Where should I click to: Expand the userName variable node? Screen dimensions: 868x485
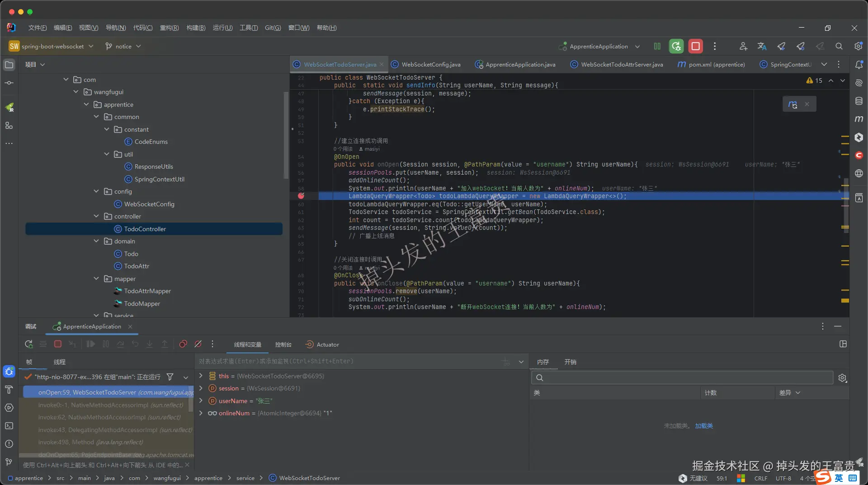click(201, 401)
